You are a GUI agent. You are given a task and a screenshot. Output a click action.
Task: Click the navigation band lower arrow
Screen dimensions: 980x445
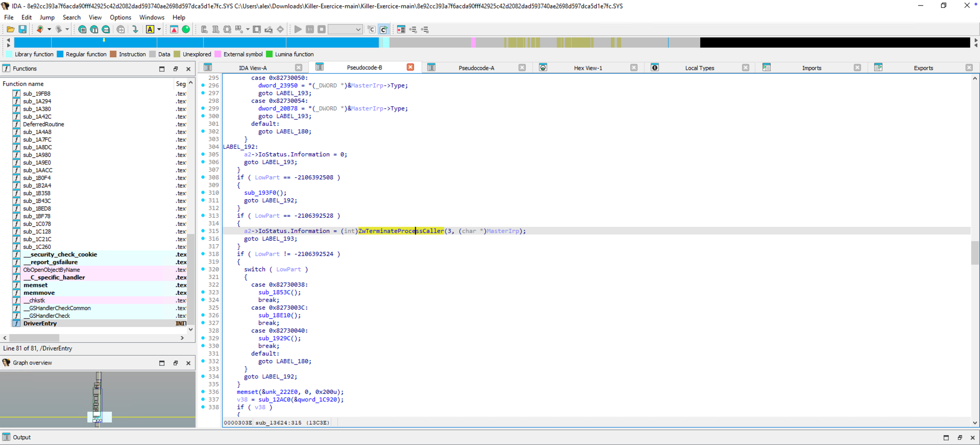(x=8, y=46)
